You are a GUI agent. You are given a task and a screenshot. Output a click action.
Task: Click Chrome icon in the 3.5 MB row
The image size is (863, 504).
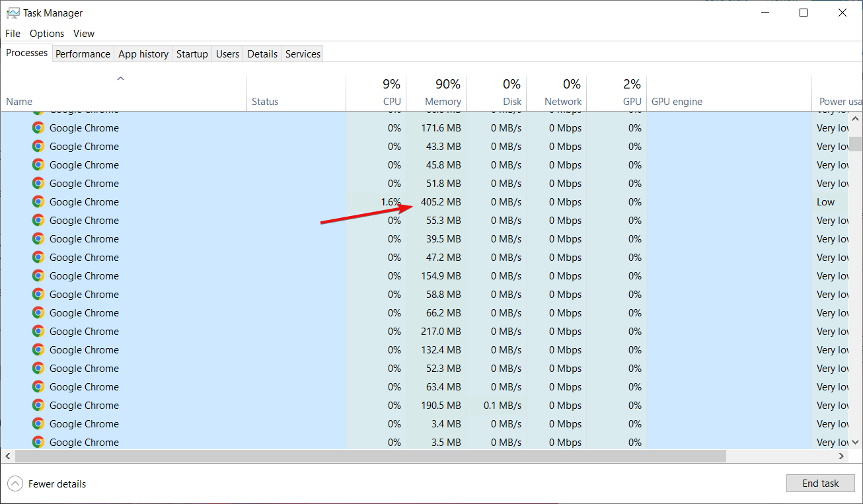point(38,442)
